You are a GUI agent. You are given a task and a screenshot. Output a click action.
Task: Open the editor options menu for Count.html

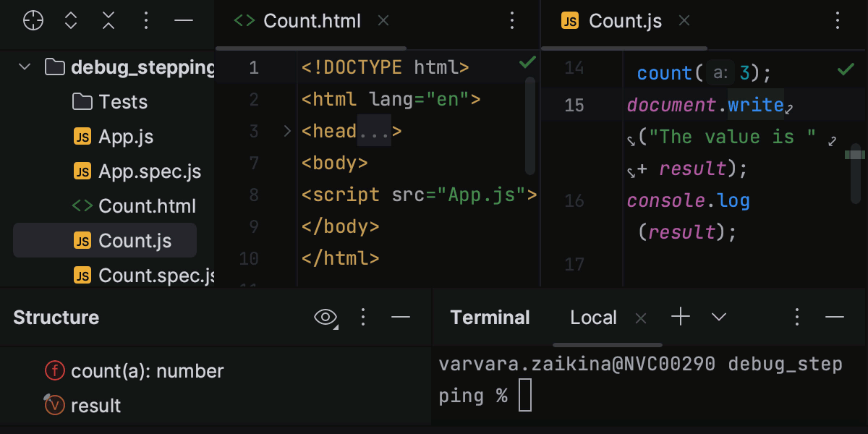point(512,21)
